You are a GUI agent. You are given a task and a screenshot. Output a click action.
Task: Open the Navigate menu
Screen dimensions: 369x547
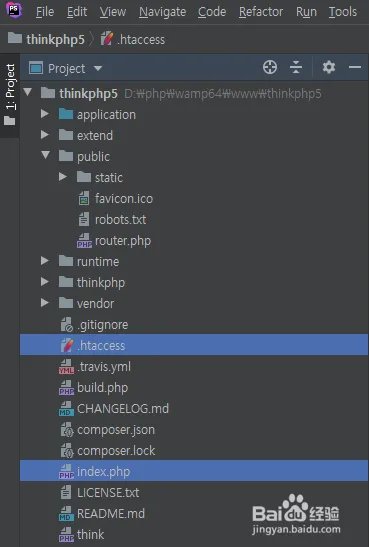[163, 12]
